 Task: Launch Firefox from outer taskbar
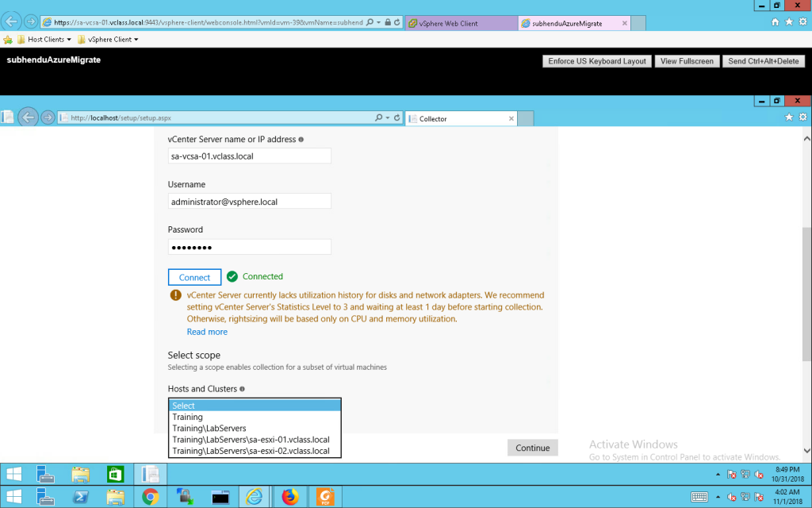[x=290, y=497]
